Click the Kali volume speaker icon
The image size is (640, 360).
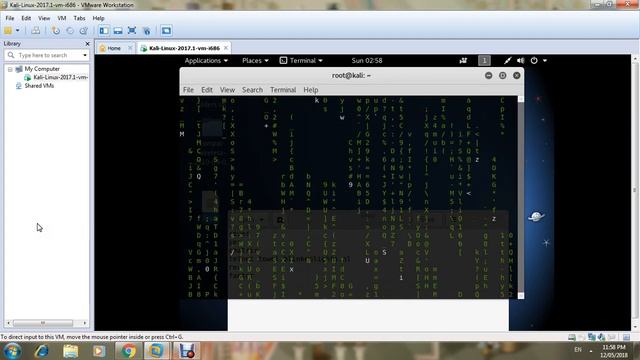pyautogui.click(x=520, y=60)
